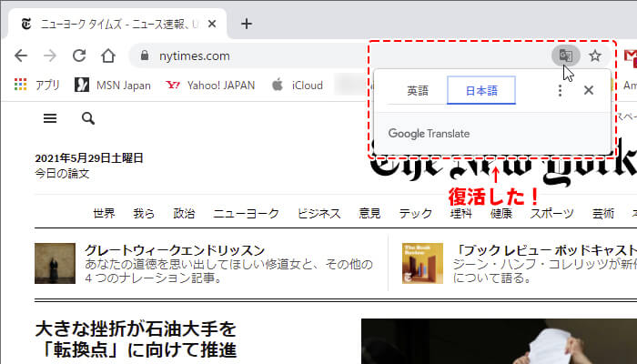Open the iCloud bookmark

pyautogui.click(x=298, y=86)
